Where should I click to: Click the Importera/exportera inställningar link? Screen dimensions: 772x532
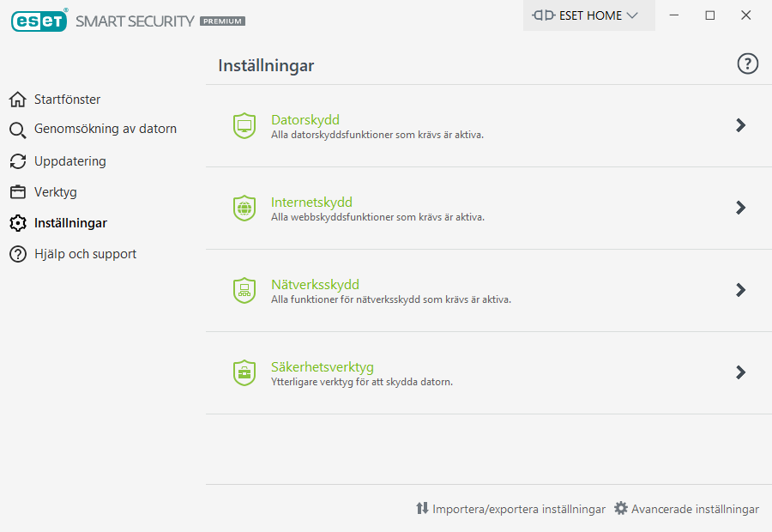518,509
